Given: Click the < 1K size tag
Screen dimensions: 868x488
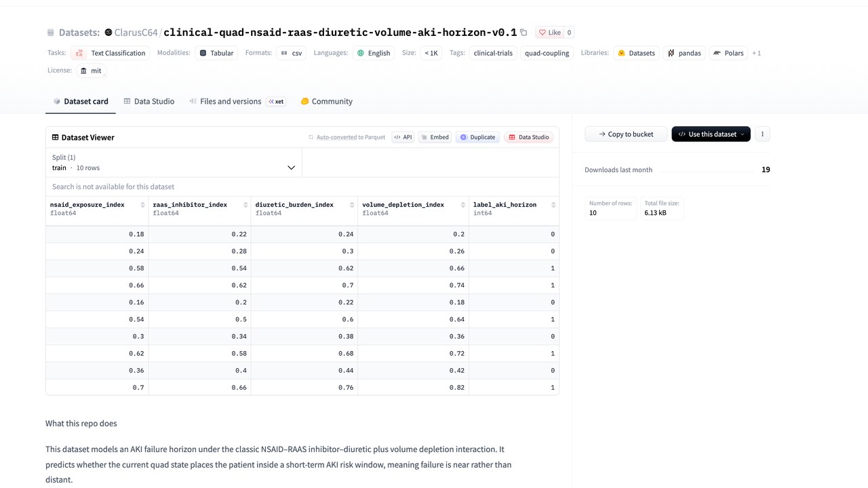Looking at the screenshot, I should pos(431,53).
